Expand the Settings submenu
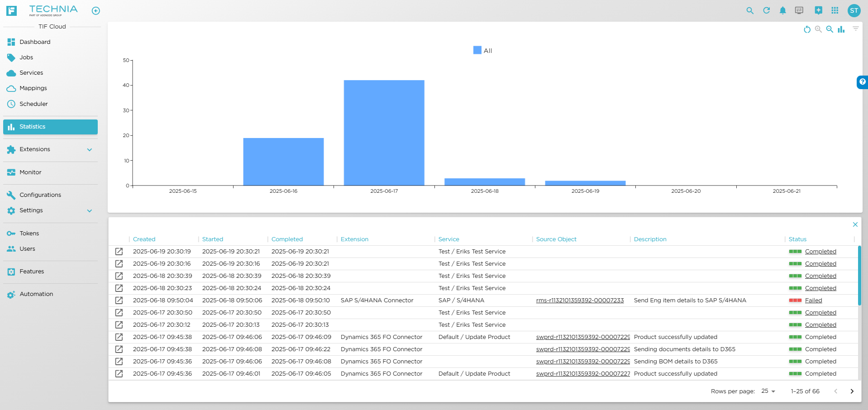Image resolution: width=868 pixels, height=410 pixels. click(90, 211)
